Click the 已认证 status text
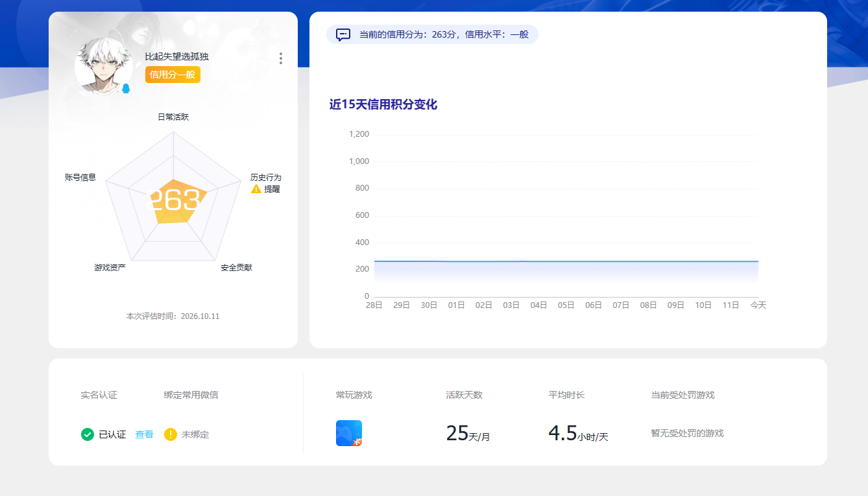This screenshot has width=868, height=496. [112, 434]
